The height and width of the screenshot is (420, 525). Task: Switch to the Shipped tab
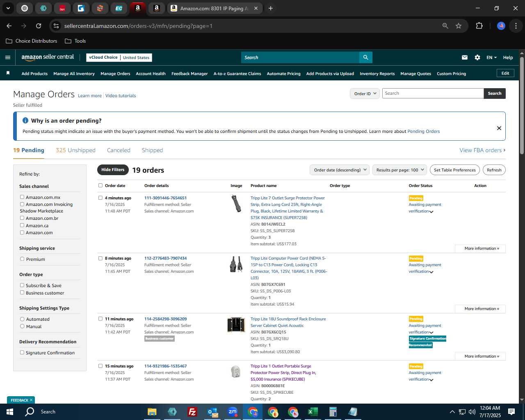[x=152, y=150]
